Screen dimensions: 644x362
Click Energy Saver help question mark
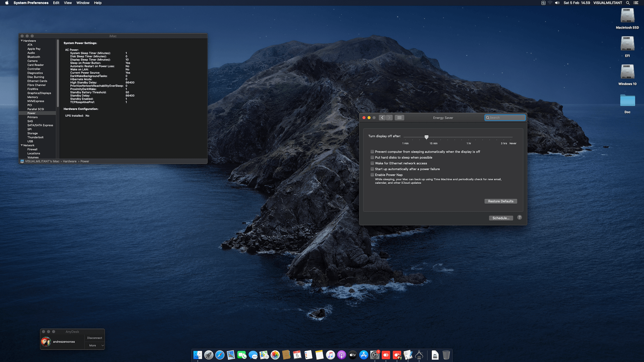(x=519, y=218)
